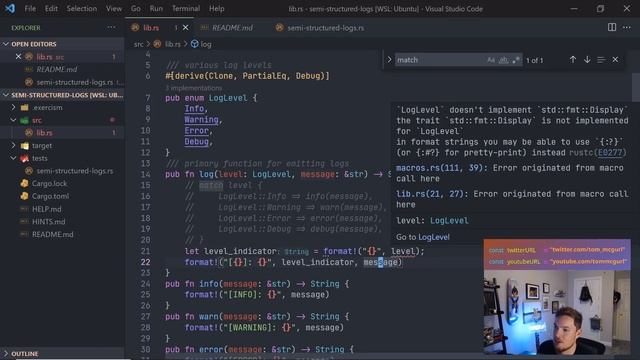Open the Selection menu
Image resolution: width=640 pixels, height=360 pixels.
pos(82,9)
